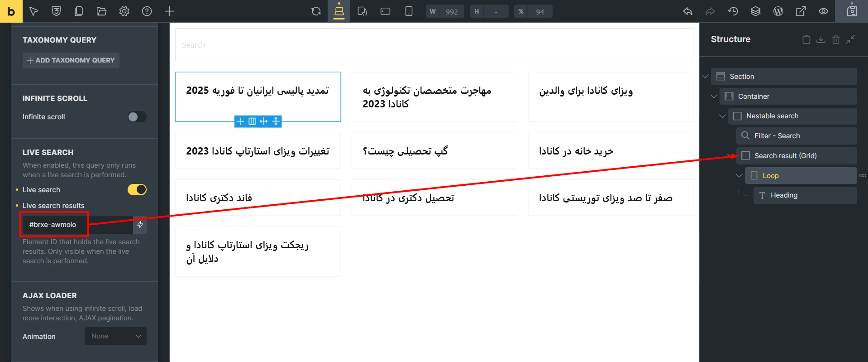This screenshot has height=362, width=868.
Task: Click the collapse structure panel icon
Action: pos(851,39)
